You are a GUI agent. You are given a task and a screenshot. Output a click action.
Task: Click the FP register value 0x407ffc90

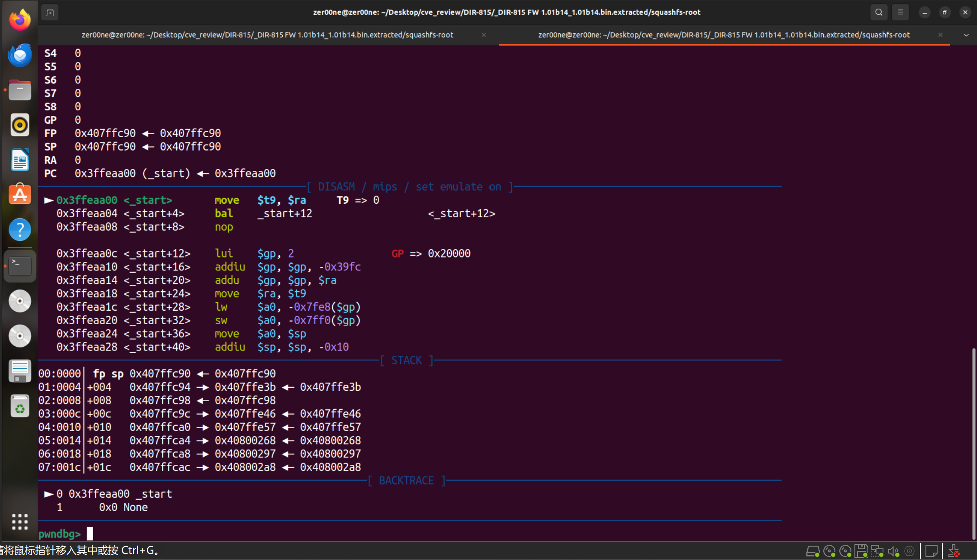pyautogui.click(x=105, y=133)
